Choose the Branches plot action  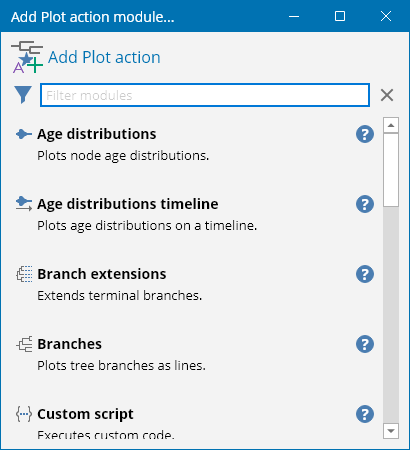click(x=69, y=344)
